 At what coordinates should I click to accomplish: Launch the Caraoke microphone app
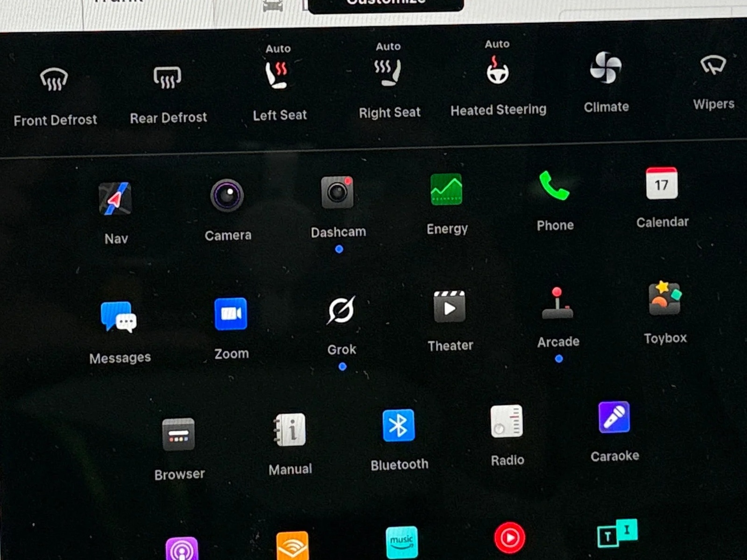click(614, 418)
